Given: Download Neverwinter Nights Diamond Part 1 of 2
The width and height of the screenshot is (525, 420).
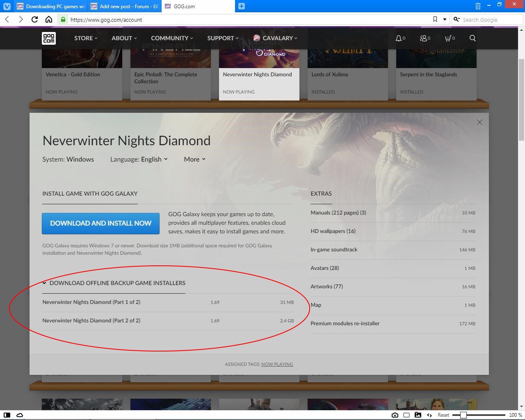Looking at the screenshot, I should (x=168, y=302).
